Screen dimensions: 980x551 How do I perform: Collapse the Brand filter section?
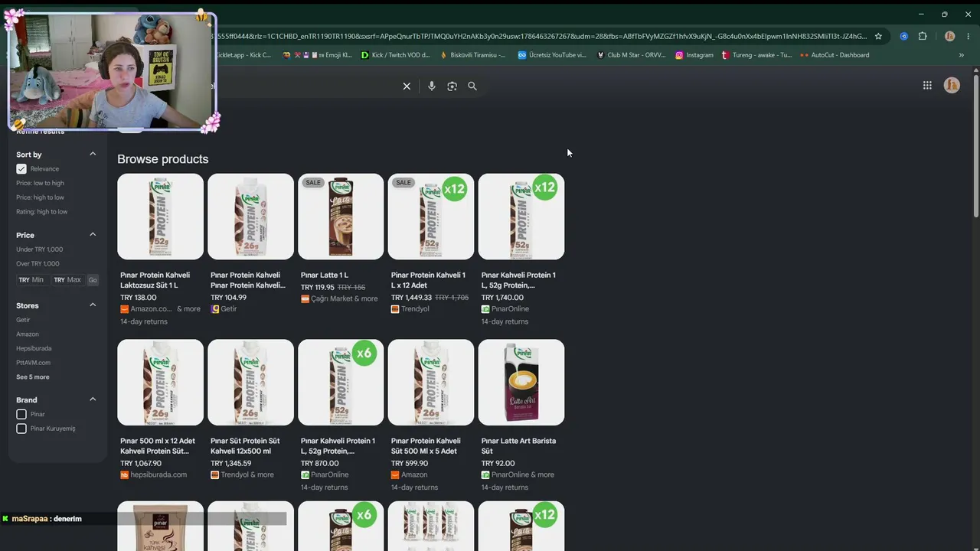93,399
